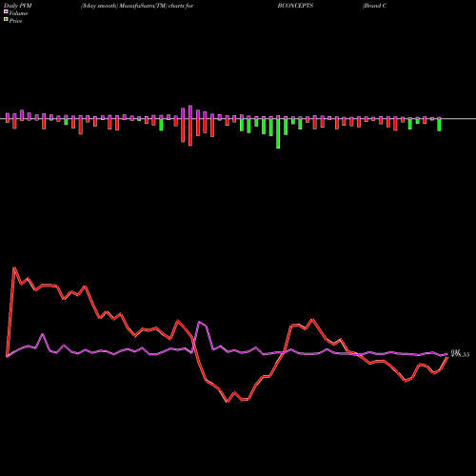
Task: Click the red price line's highest peak
Action: click(x=14, y=268)
